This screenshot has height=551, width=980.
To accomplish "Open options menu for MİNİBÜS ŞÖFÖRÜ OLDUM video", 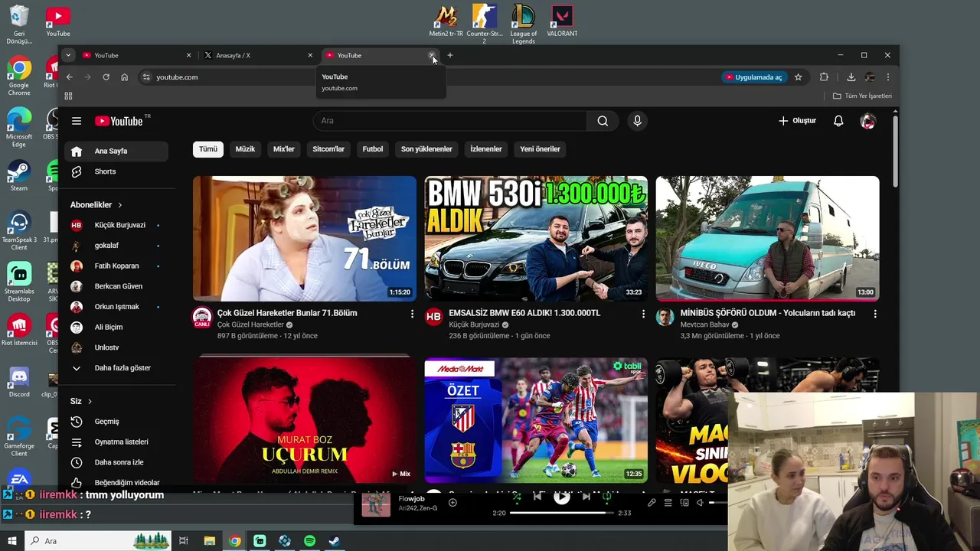I will [x=875, y=314].
